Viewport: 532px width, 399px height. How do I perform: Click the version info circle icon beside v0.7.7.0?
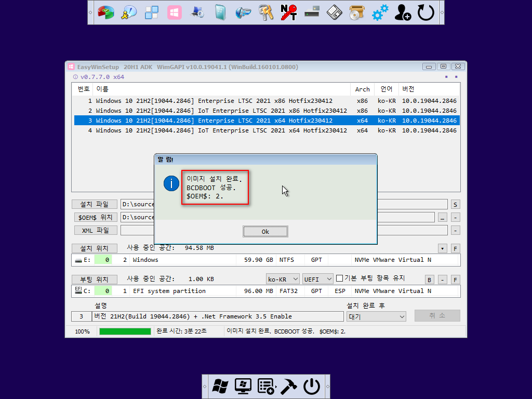[75, 77]
